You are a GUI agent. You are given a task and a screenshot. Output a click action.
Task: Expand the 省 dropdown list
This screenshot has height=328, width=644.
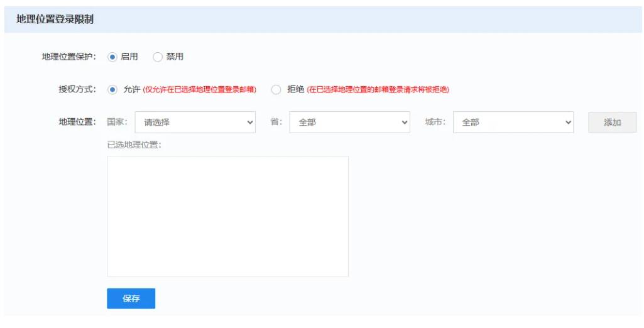[349, 123]
